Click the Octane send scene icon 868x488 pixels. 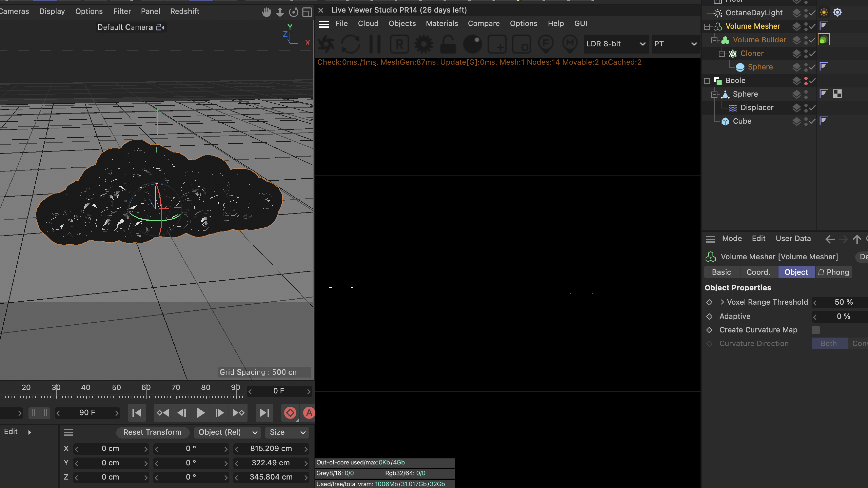coord(326,44)
